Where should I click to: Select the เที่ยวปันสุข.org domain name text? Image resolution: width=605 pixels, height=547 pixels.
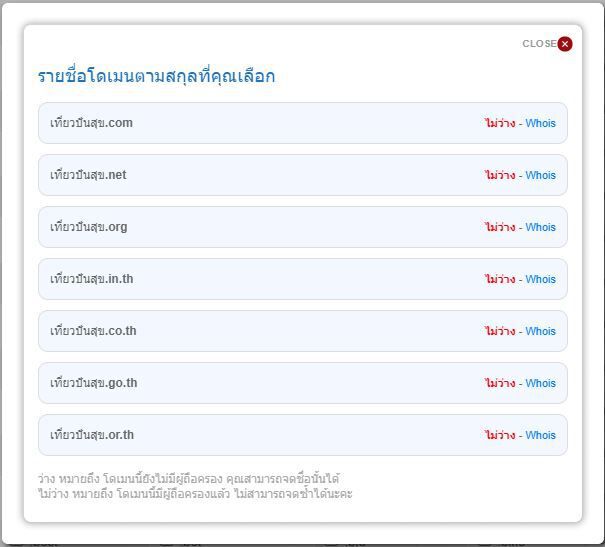(89, 227)
